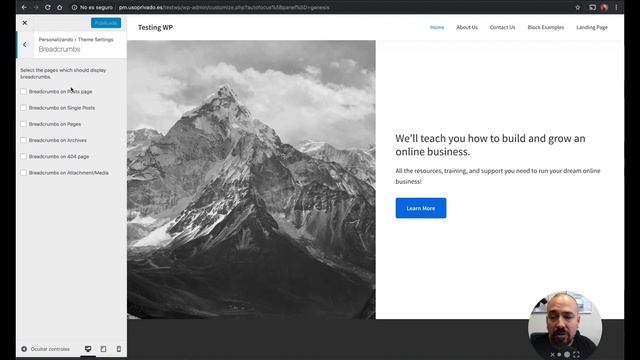Switch to tablet preview icon
640x360 pixels.
(x=103, y=349)
